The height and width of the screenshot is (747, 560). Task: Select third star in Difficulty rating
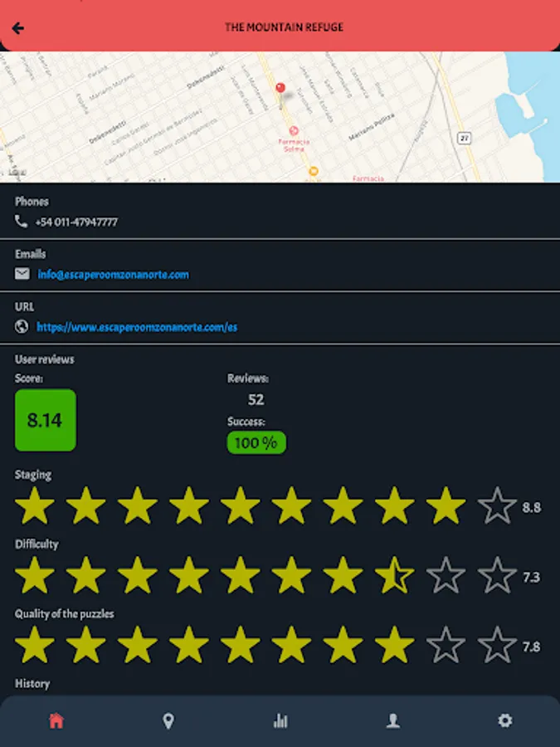tap(137, 574)
